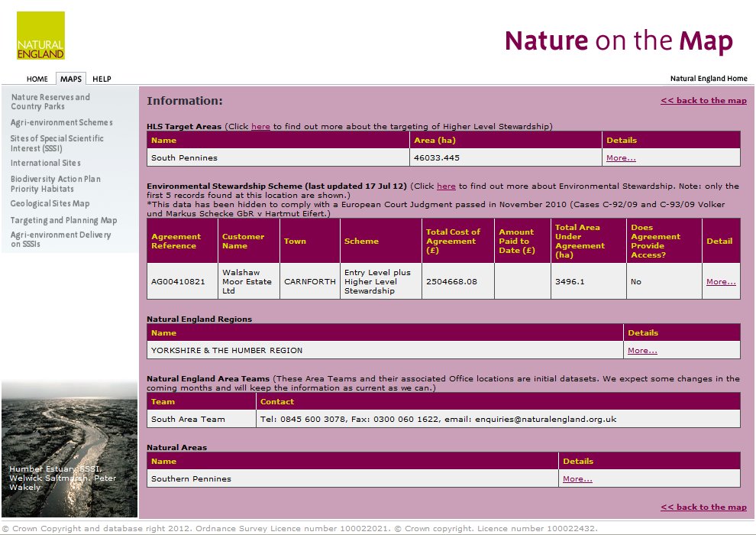Open More details for Southern Pennines
The height and width of the screenshot is (535, 756).
(x=577, y=478)
